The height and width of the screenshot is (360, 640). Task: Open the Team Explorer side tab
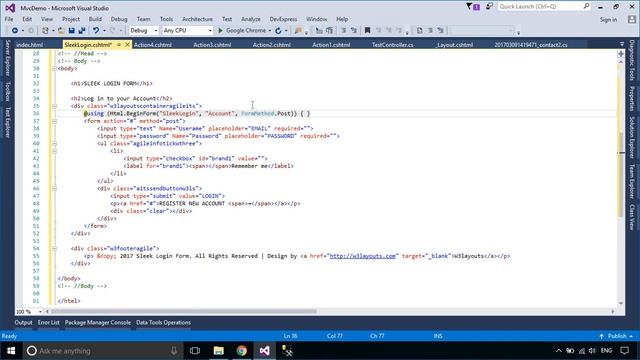click(632, 181)
